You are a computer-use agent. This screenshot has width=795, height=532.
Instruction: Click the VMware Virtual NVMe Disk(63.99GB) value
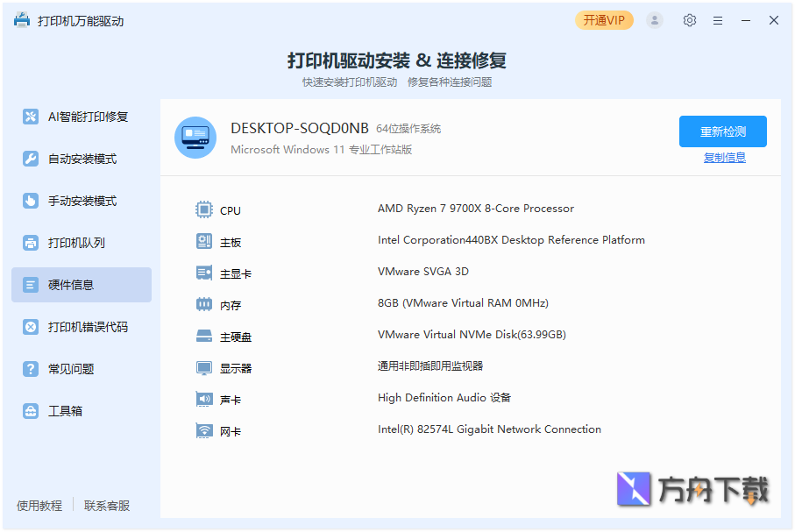[472, 335]
